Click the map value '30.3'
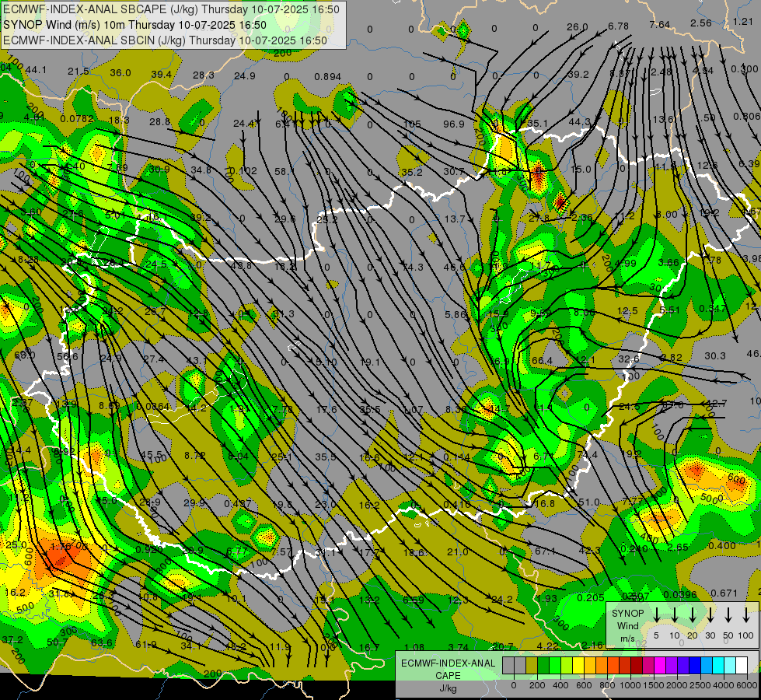The image size is (761, 700). coord(715,356)
